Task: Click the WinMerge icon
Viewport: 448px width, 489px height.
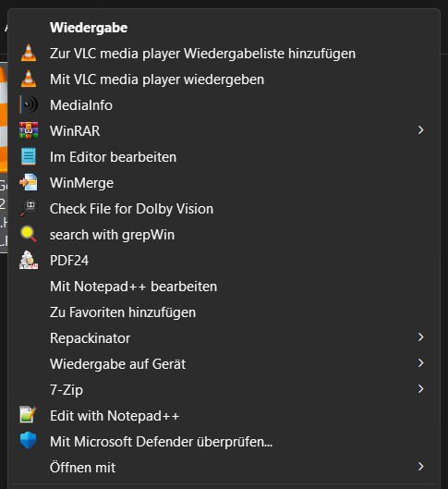Action: 29,182
